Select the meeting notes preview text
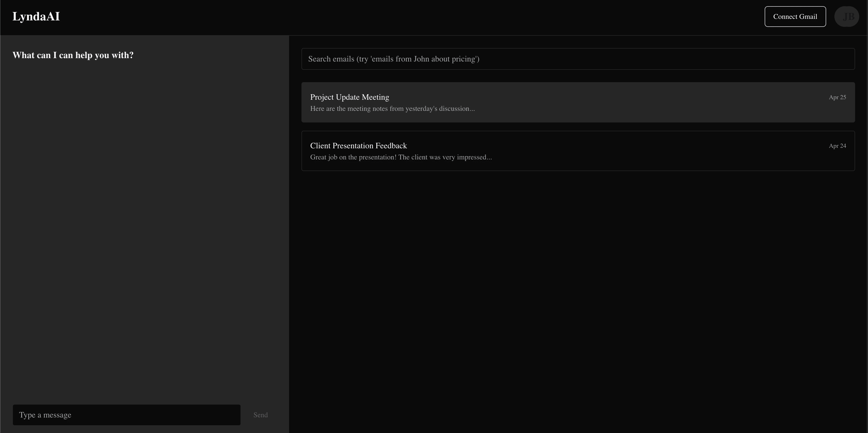 click(392, 109)
